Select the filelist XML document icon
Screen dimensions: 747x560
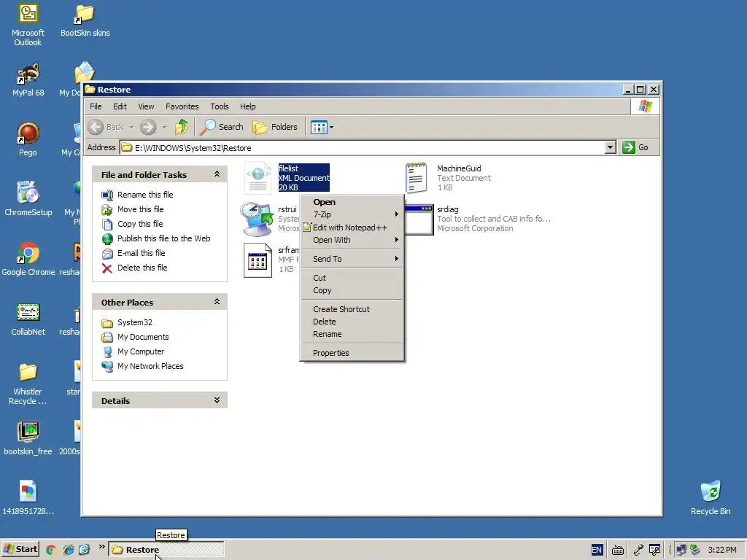pyautogui.click(x=258, y=178)
